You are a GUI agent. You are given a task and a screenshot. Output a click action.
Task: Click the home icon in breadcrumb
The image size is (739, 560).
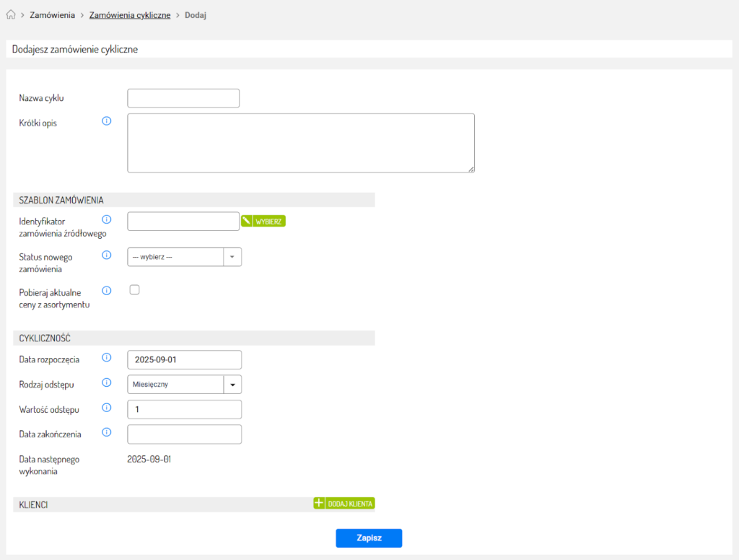(x=11, y=15)
